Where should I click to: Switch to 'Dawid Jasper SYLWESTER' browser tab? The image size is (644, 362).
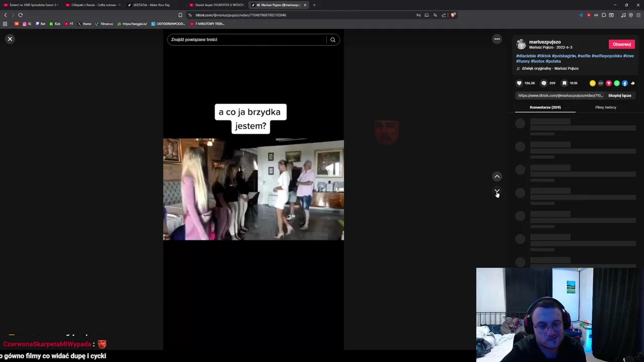(x=217, y=5)
